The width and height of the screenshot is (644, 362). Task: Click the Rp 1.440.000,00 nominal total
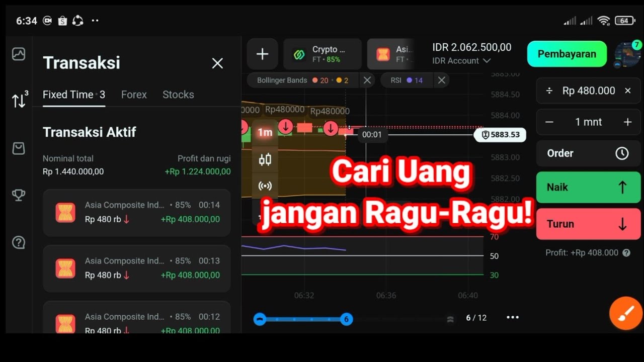pyautogui.click(x=73, y=171)
